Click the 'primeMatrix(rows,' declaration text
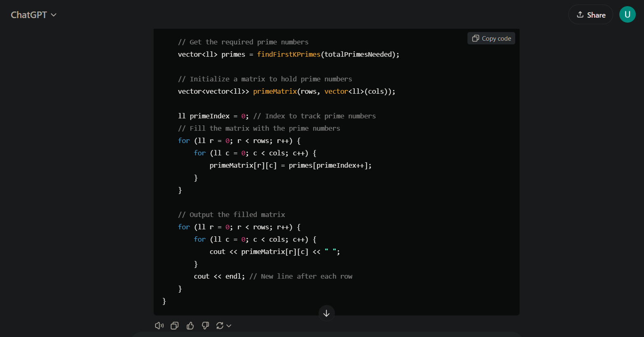 click(x=286, y=91)
